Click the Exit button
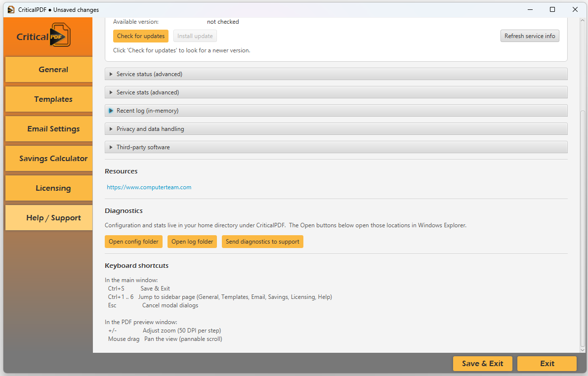 click(547, 363)
